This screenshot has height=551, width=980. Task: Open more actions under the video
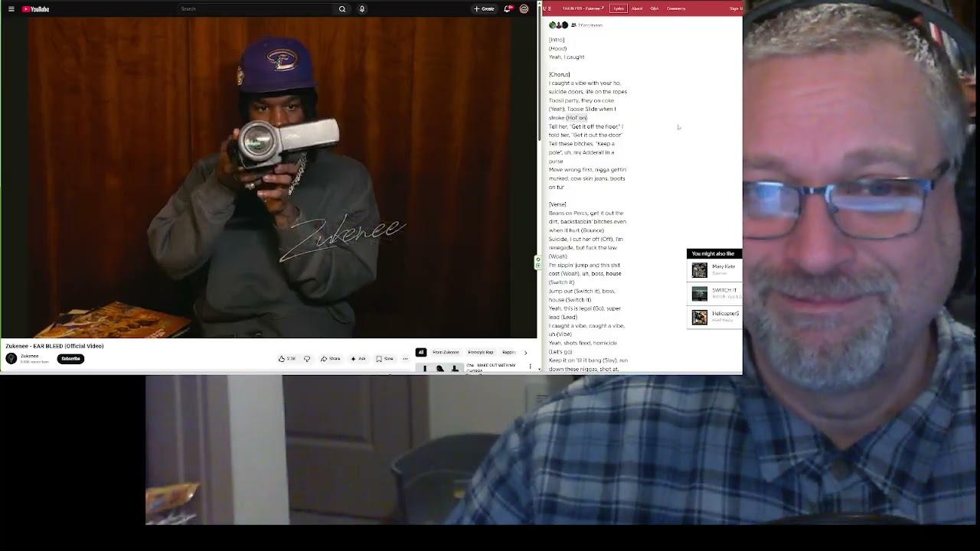[x=405, y=359]
